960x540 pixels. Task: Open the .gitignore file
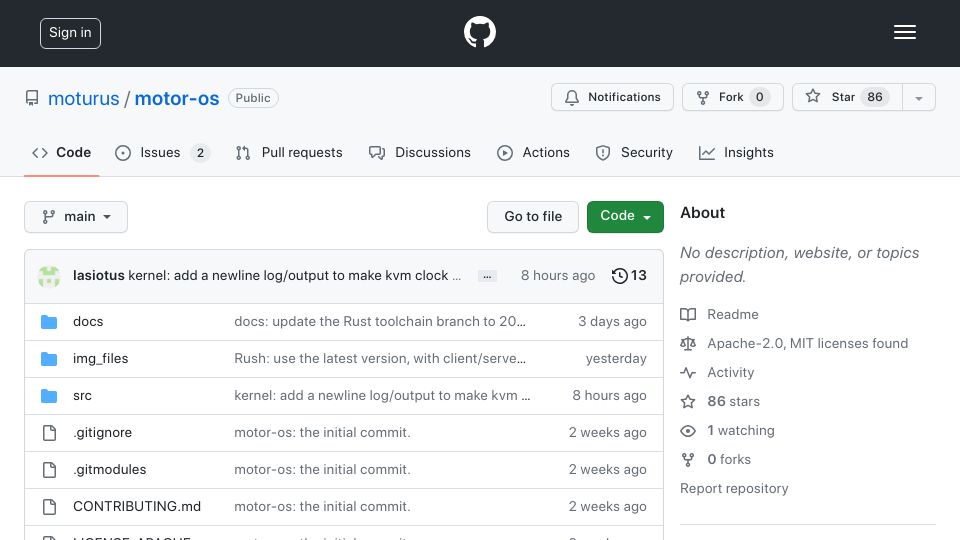(x=102, y=432)
